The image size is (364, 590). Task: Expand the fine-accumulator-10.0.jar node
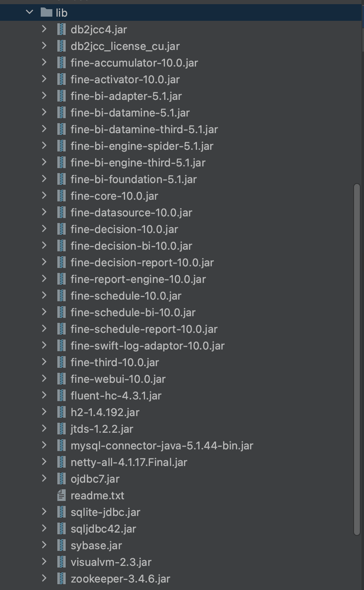point(44,62)
